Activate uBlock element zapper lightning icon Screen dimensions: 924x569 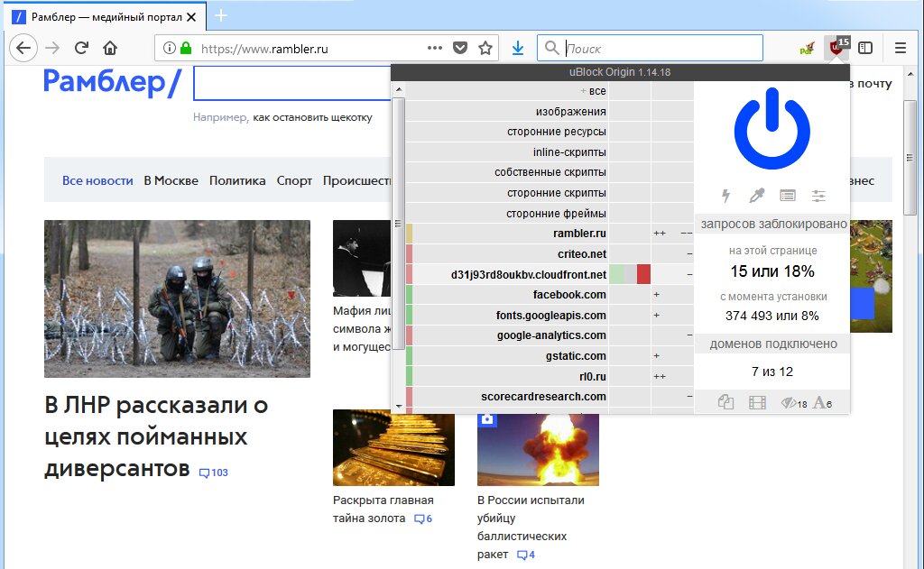(726, 196)
